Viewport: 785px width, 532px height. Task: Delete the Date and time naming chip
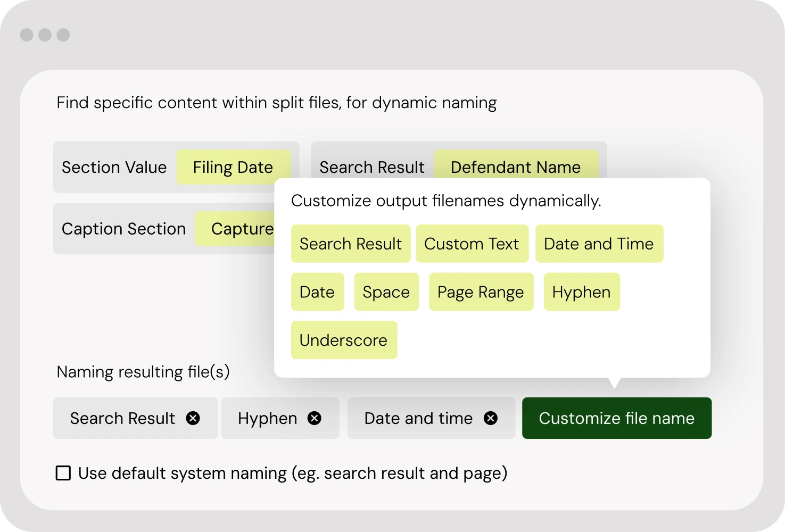[490, 419]
